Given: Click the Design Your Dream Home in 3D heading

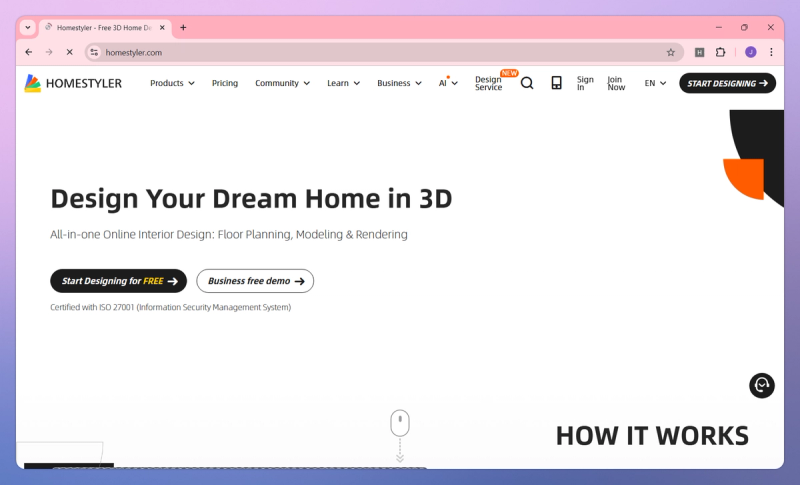Looking at the screenshot, I should pyautogui.click(x=251, y=198).
